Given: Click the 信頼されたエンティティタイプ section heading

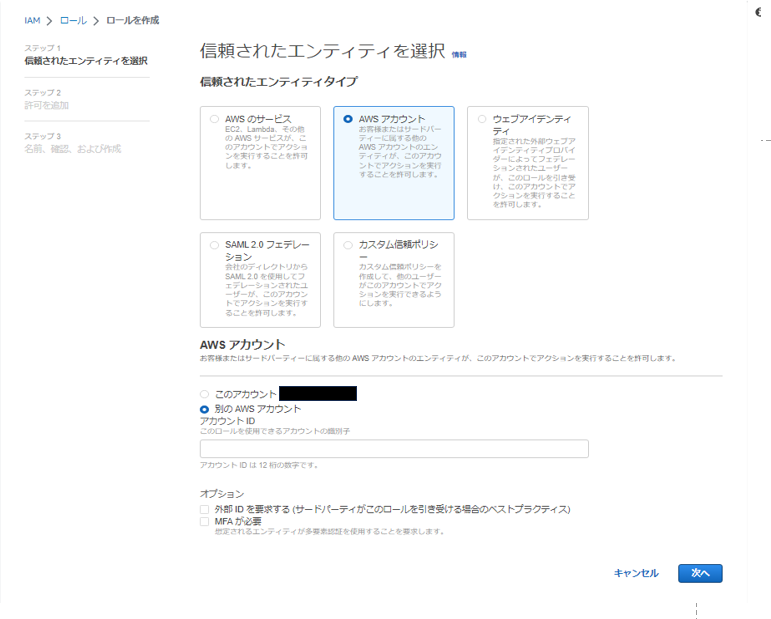Looking at the screenshot, I should point(279,82).
